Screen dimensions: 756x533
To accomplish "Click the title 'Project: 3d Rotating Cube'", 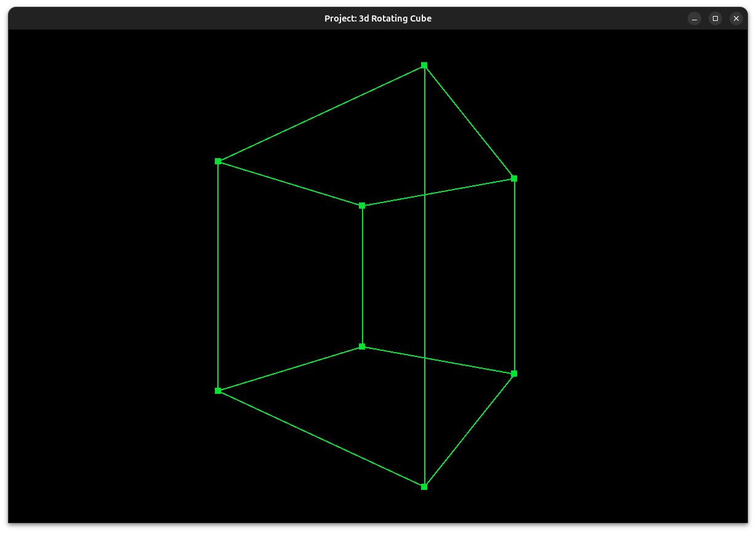I will (x=377, y=18).
